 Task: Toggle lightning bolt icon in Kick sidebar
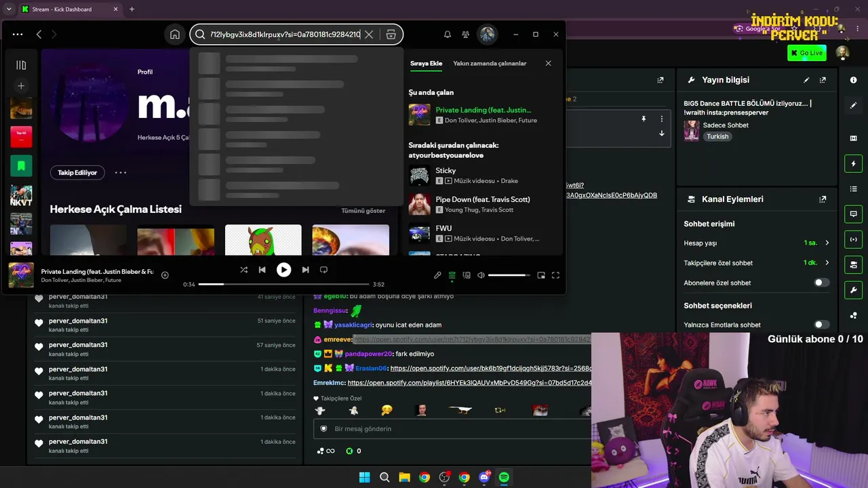(x=853, y=164)
